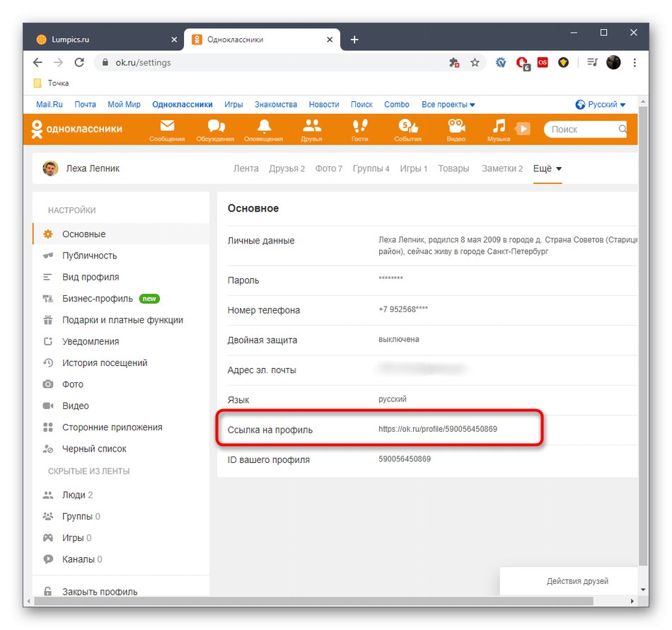The height and width of the screenshot is (630, 672).
Task: Open the Guests (Гости) footprints icon
Action: pos(359,126)
